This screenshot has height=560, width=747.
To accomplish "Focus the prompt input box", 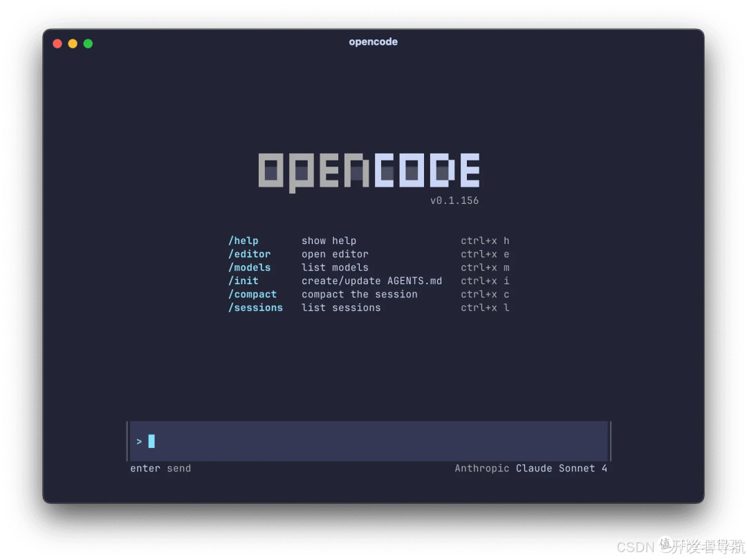I will pos(369,441).
